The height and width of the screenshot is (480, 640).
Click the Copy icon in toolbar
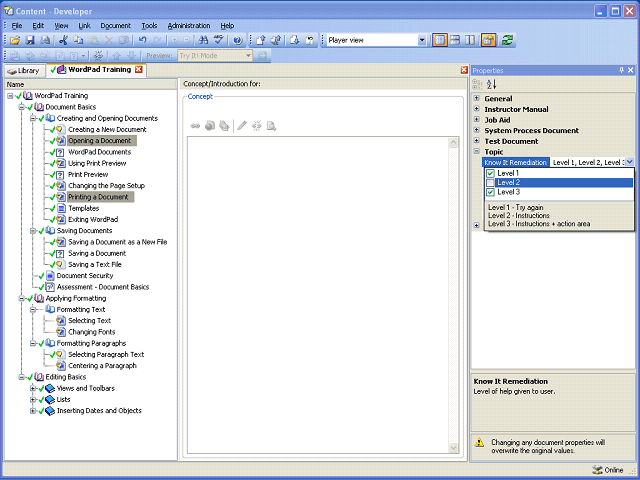[x=78, y=40]
